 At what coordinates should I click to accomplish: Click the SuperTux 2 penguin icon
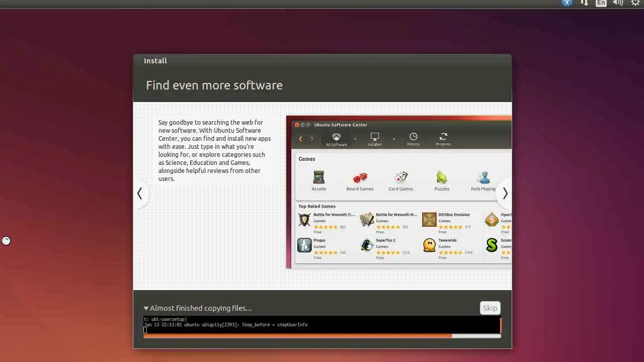click(x=367, y=245)
